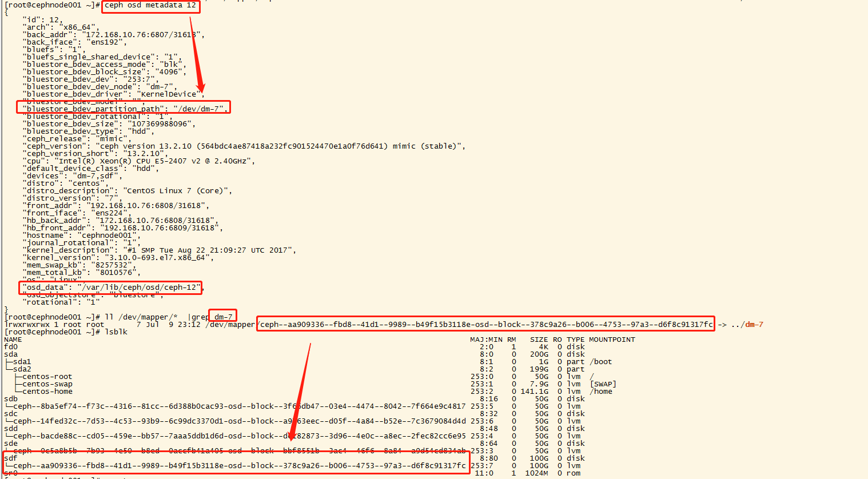Select the default_device_class "hdd" line
The image size is (868, 479).
pos(91,169)
